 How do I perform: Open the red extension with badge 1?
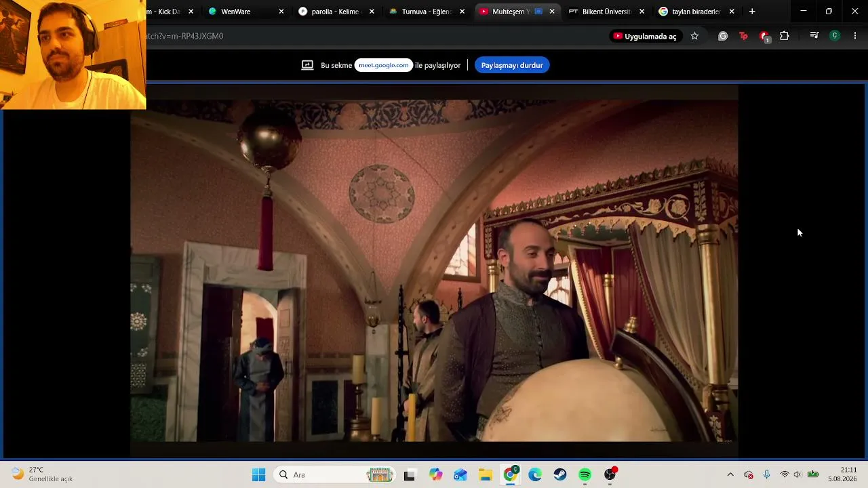764,37
